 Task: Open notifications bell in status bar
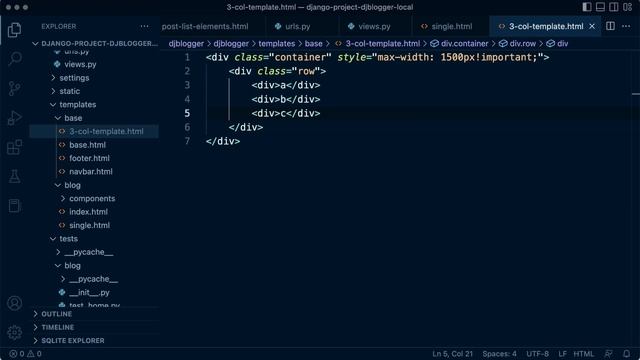tap(627, 354)
